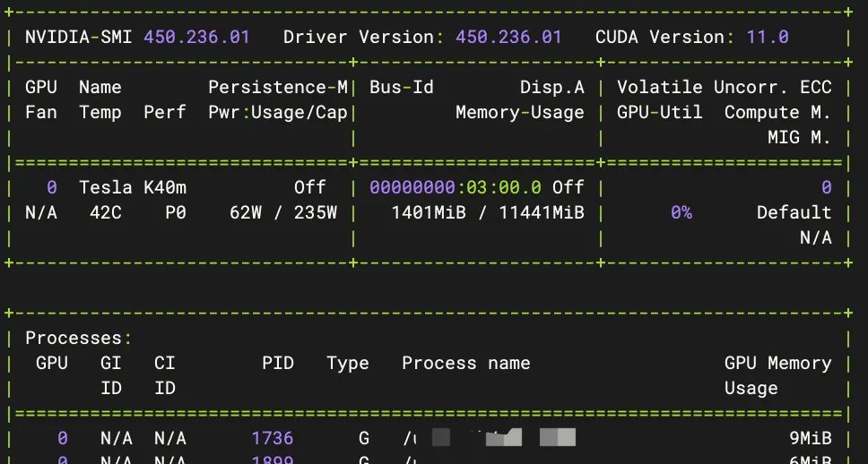Click the Volatile Uncorr. ECC header
The height and width of the screenshot is (464, 868).
click(724, 87)
